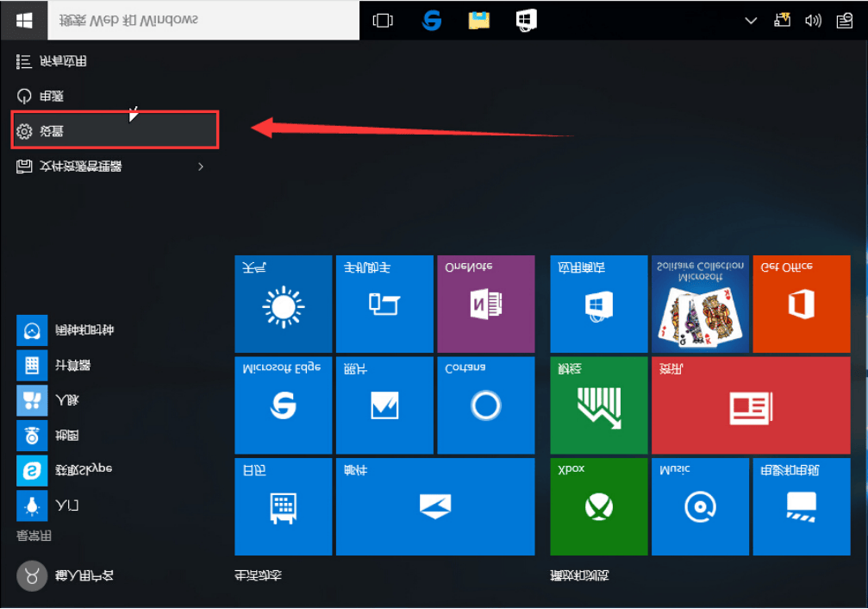Open the Weather tile

[283, 304]
